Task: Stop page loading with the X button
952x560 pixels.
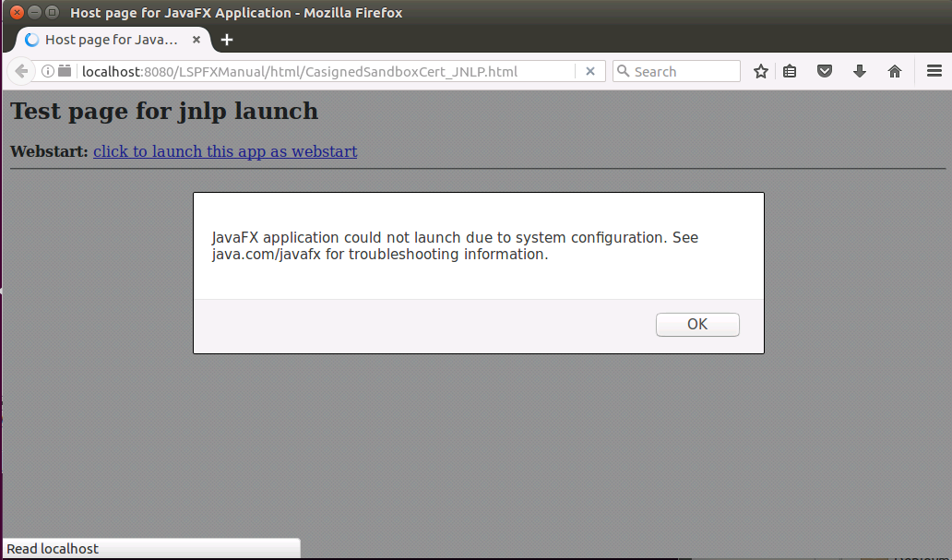Action: [x=590, y=71]
